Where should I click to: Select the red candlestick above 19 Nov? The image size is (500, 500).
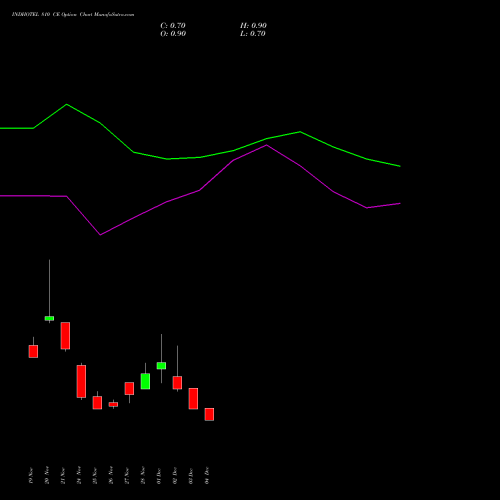(x=33, y=351)
